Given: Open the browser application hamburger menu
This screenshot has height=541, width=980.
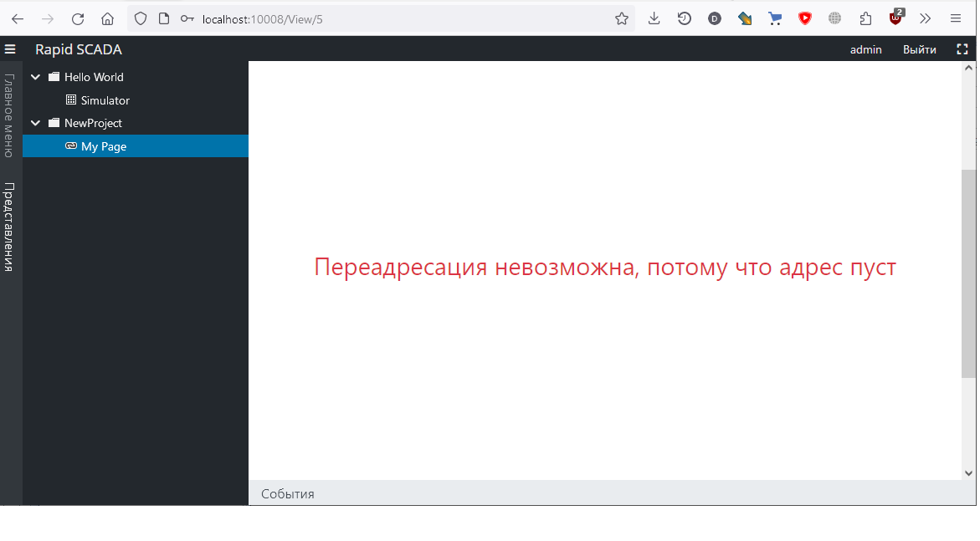Looking at the screenshot, I should (x=956, y=18).
